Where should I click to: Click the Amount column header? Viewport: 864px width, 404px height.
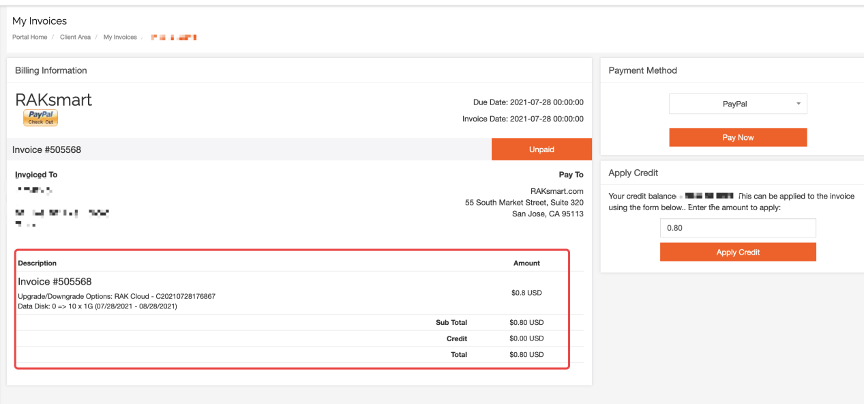[526, 263]
